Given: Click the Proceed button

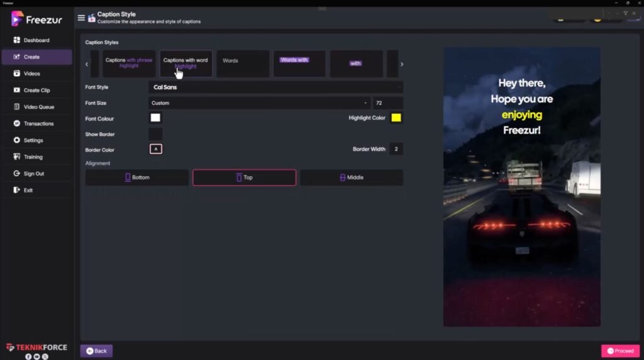Looking at the screenshot, I should 620,351.
